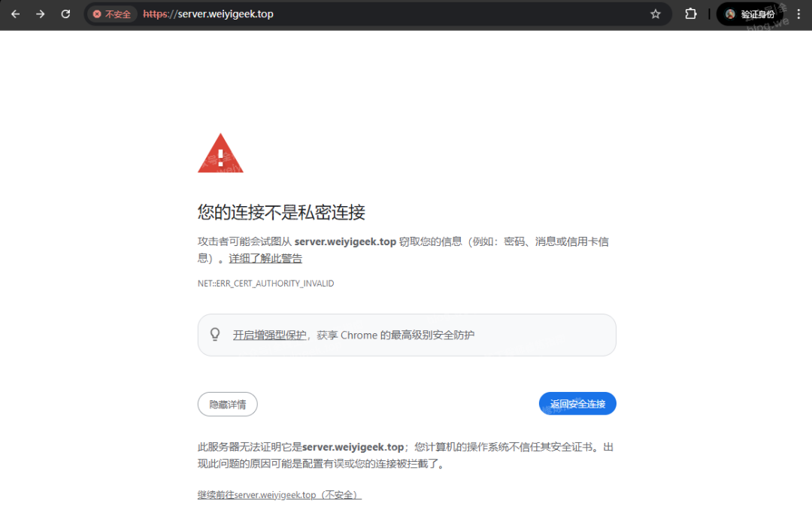Bookmark this page with the star icon
The image size is (812, 510).
coord(656,14)
